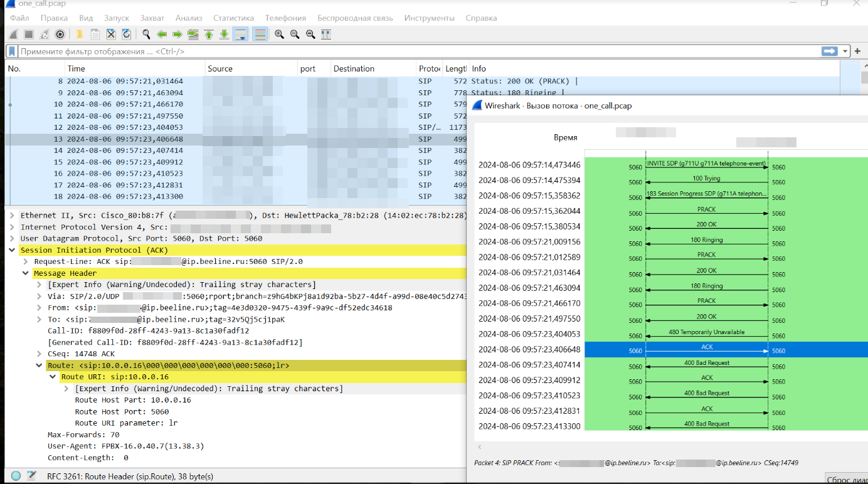
Task: Open the Телефония menu
Action: coord(285,18)
